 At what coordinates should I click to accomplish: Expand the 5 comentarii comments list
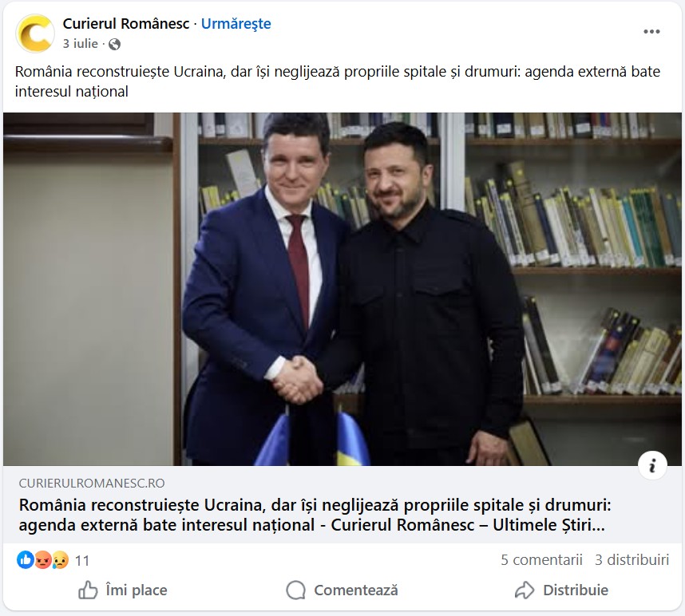pos(542,559)
